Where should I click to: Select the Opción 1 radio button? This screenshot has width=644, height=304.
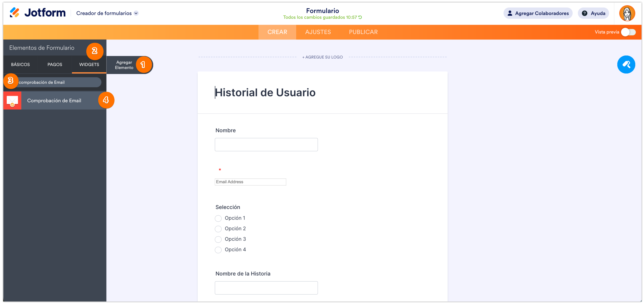218,218
